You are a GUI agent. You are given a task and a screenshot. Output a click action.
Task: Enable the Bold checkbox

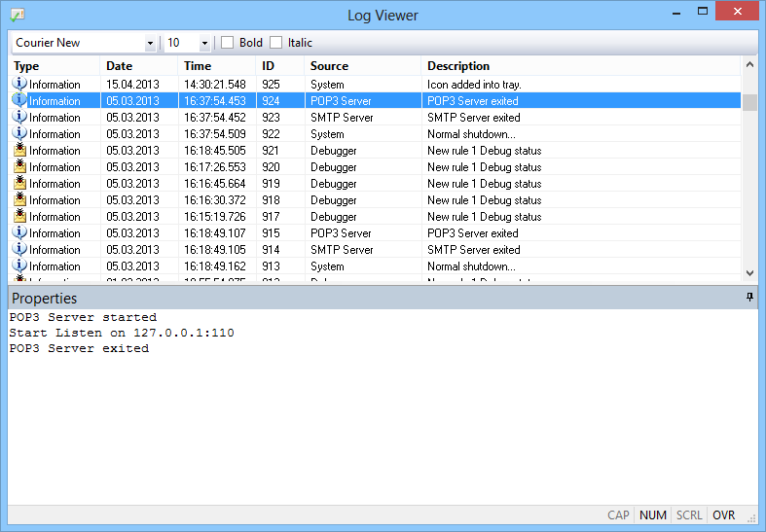click(x=227, y=43)
